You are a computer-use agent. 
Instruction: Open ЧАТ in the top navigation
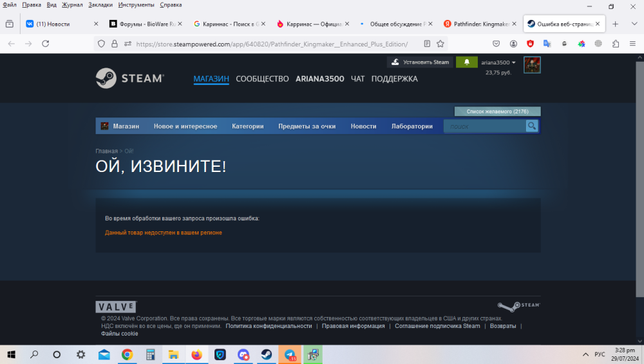coord(357,79)
